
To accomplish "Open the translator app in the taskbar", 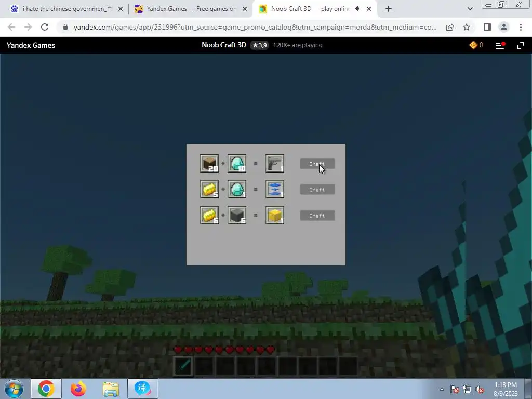I will [143, 389].
